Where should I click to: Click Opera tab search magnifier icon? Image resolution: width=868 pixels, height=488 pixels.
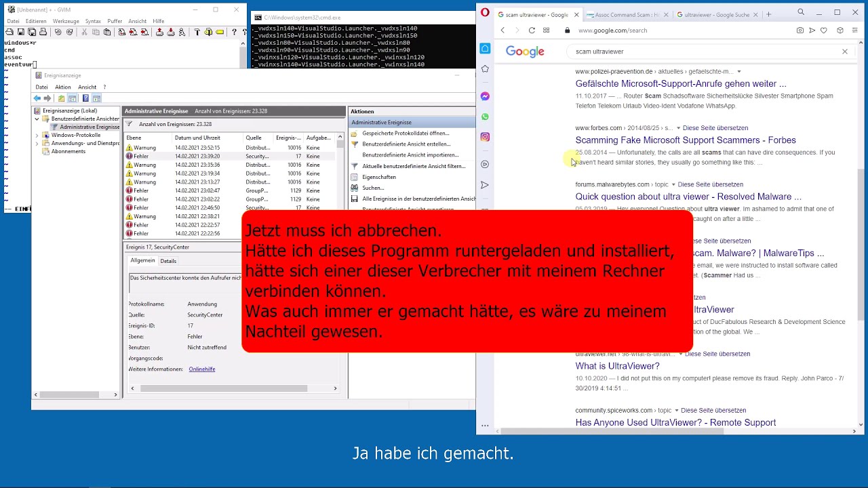tap(801, 12)
